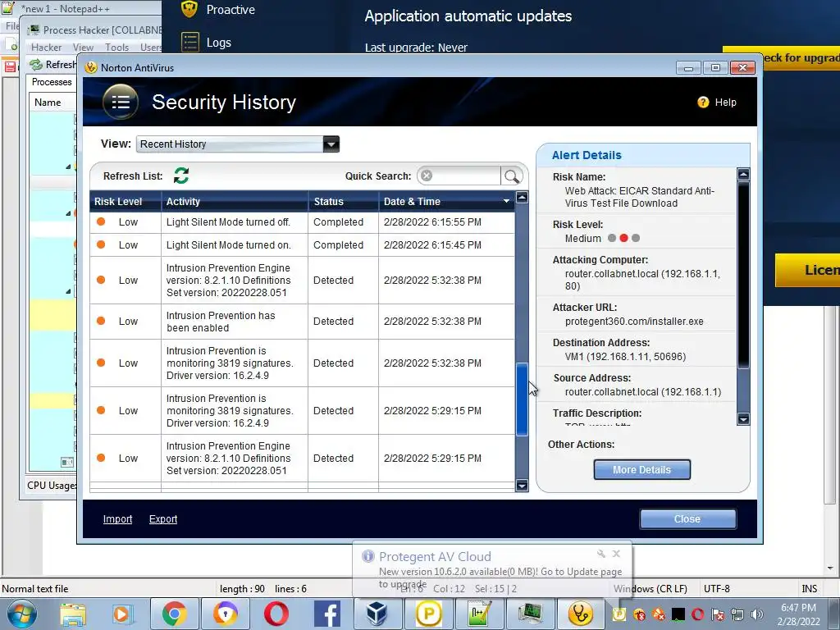
Task: Select the 'Light Silent Mode turned off.' row
Action: click(302, 221)
